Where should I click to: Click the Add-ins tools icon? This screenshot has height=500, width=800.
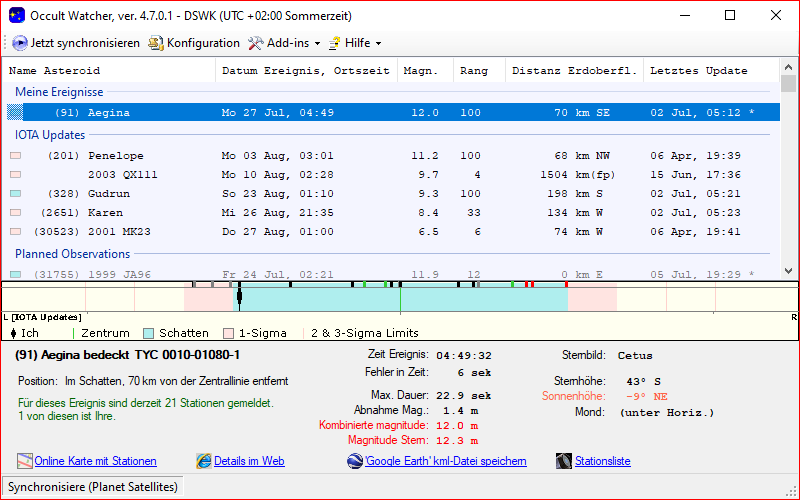[x=255, y=43]
